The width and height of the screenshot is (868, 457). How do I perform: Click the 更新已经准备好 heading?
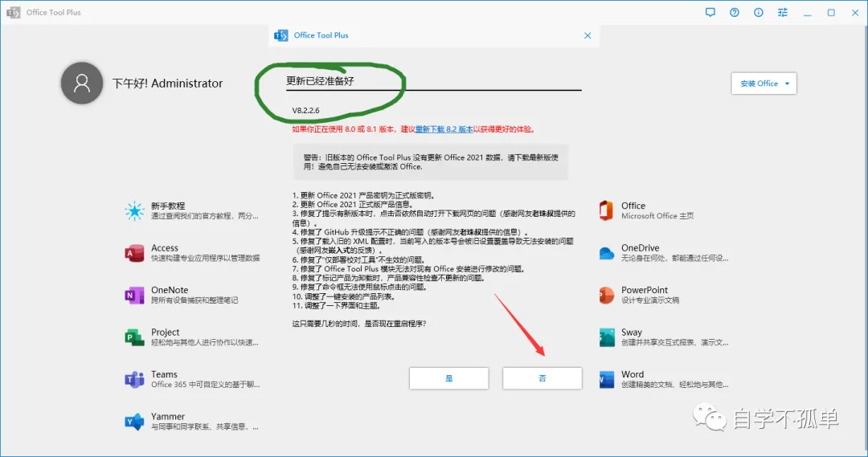[320, 81]
